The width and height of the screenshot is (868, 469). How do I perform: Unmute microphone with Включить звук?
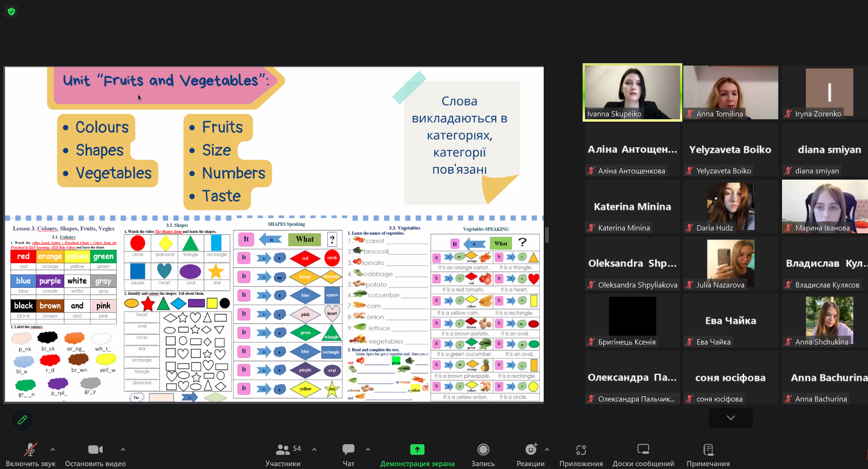click(30, 454)
